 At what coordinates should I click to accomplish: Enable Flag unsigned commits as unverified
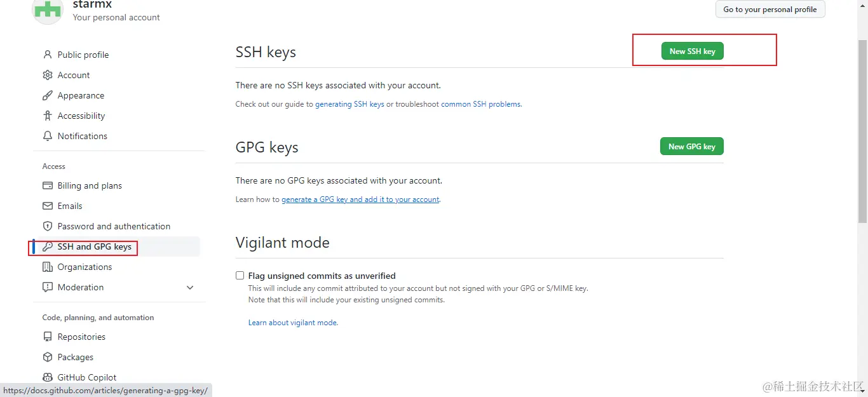tap(240, 276)
